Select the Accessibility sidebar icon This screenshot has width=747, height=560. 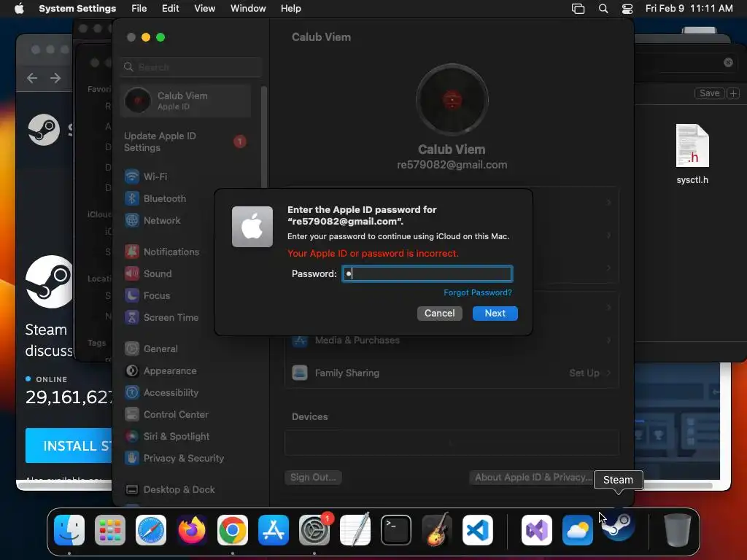[x=132, y=393]
